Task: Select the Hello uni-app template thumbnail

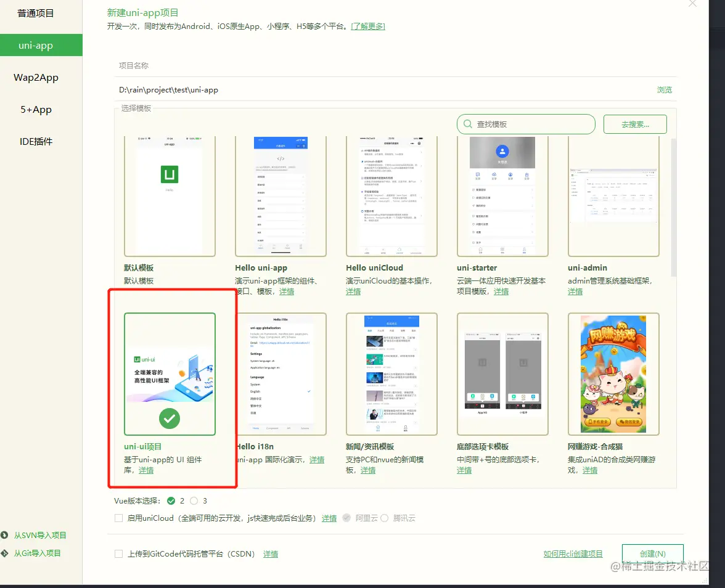Action: [x=281, y=196]
